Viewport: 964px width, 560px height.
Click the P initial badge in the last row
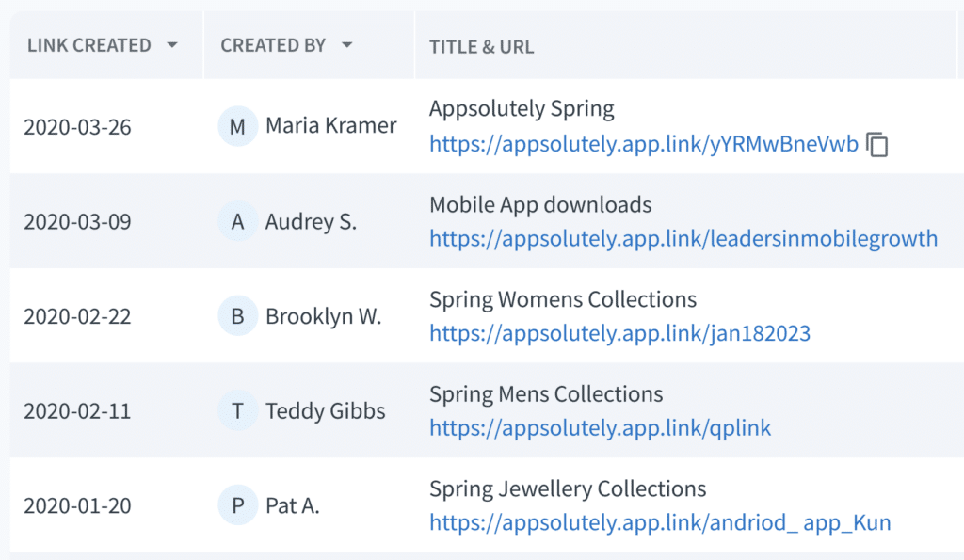[236, 505]
